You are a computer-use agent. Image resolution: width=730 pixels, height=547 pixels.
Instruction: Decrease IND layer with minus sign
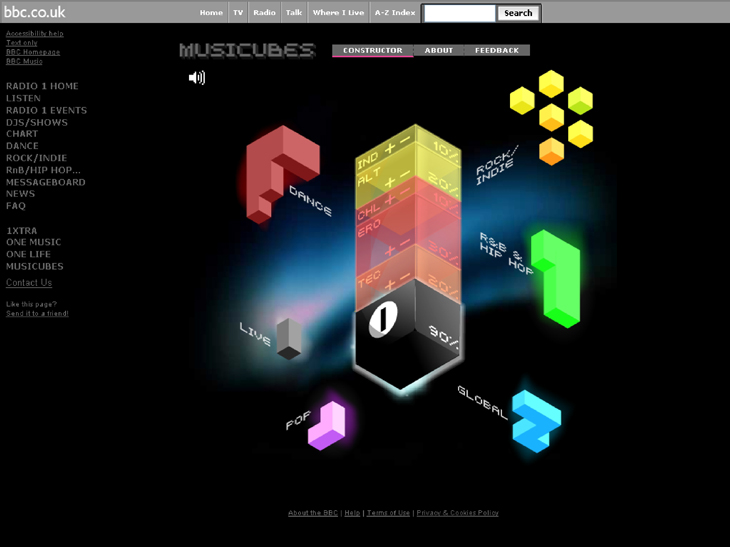click(x=405, y=139)
